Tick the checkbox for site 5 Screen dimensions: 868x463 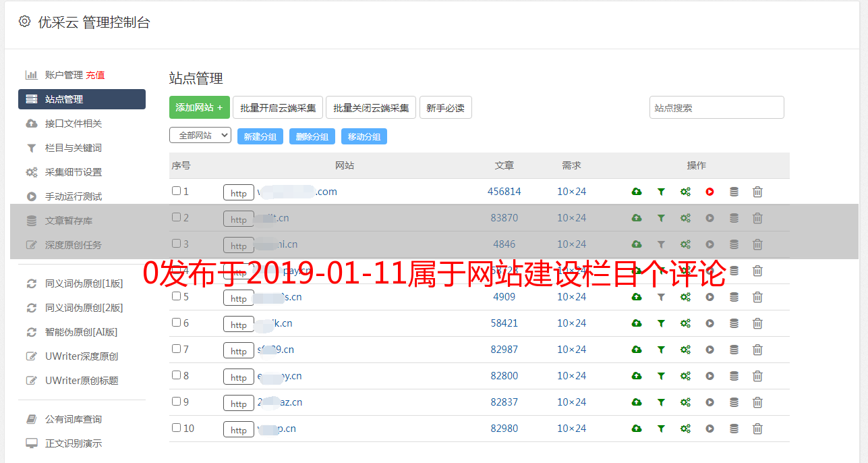click(176, 296)
